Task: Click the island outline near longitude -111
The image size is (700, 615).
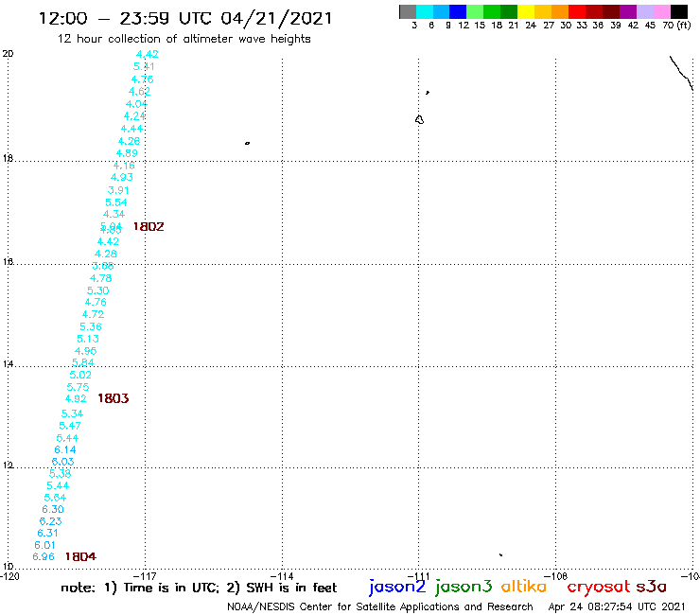Action: click(x=419, y=120)
